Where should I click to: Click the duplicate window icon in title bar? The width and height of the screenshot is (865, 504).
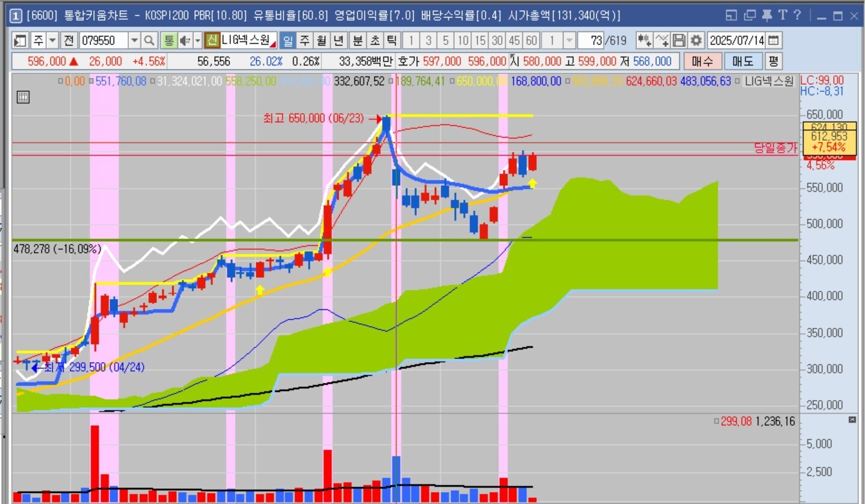click(749, 16)
